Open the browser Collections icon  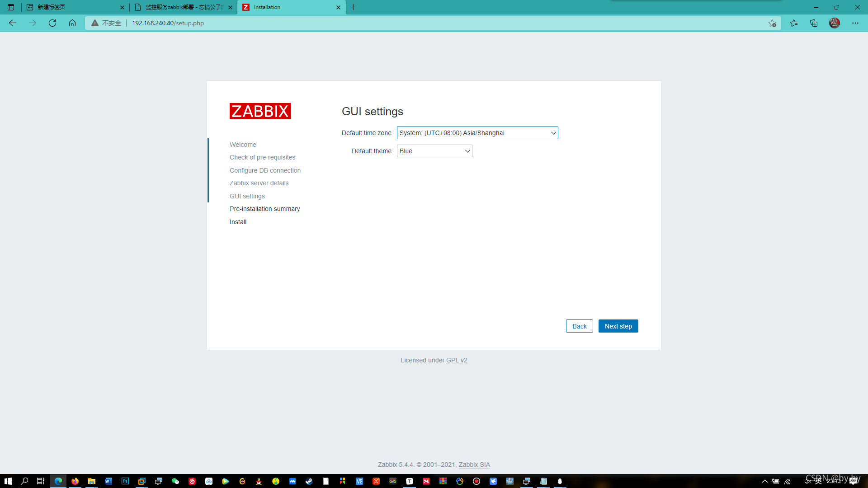click(x=814, y=23)
